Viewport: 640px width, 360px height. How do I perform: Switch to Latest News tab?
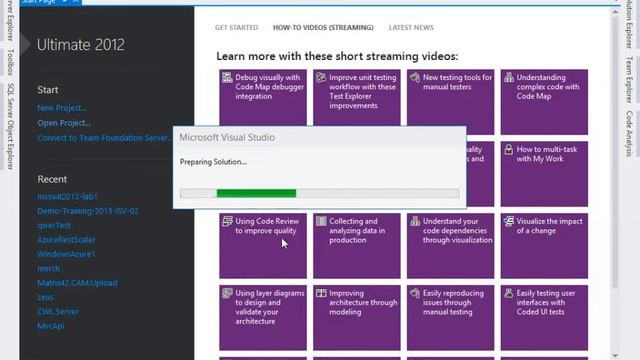411,28
